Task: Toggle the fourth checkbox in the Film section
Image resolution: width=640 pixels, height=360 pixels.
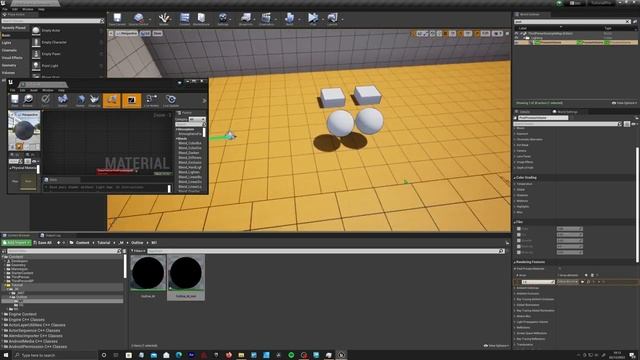Action: [x=519, y=247]
